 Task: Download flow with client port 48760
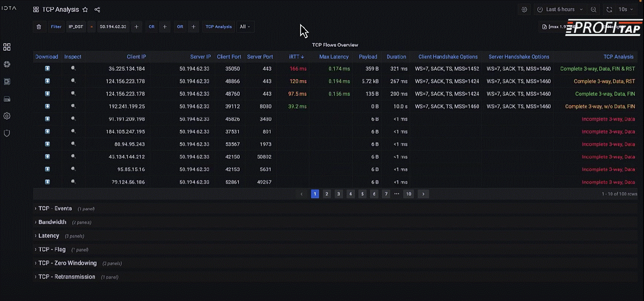(x=47, y=94)
